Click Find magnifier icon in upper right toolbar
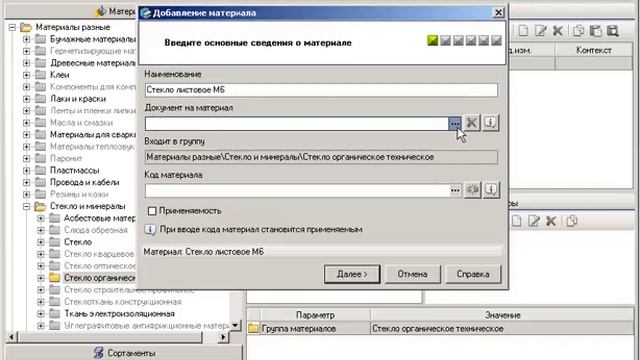 coord(612,31)
